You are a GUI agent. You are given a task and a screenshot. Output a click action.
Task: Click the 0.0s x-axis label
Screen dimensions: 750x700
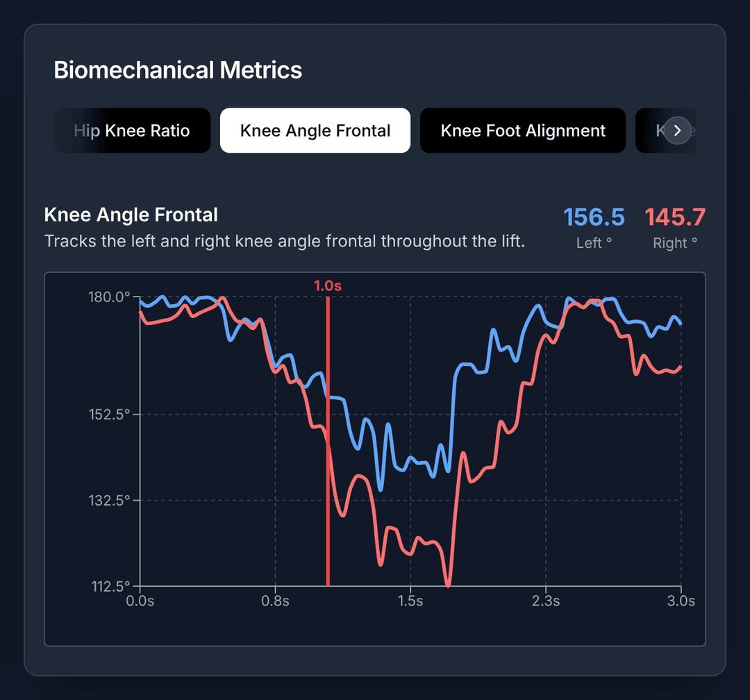pyautogui.click(x=140, y=601)
